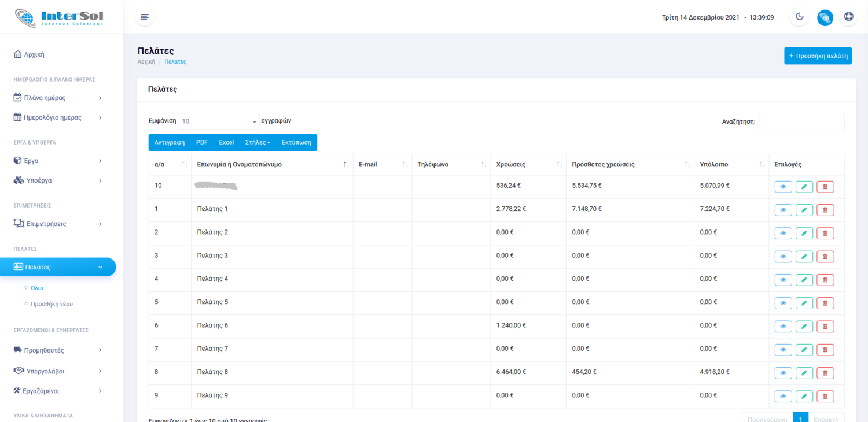Image resolution: width=868 pixels, height=422 pixels.
Task: Click the InterSol logo
Action: 60,17
